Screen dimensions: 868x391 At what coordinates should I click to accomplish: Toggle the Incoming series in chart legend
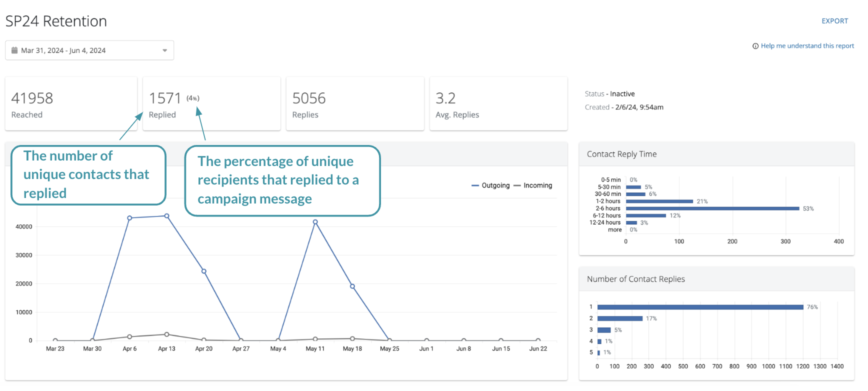[x=533, y=185]
